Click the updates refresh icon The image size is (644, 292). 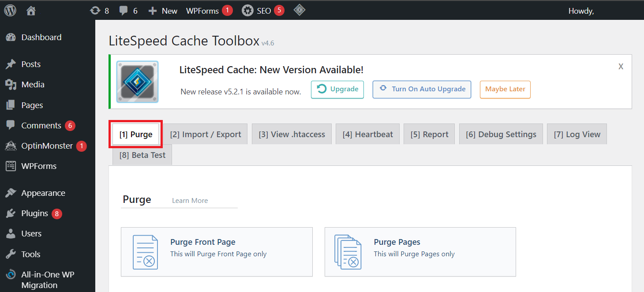(x=95, y=11)
